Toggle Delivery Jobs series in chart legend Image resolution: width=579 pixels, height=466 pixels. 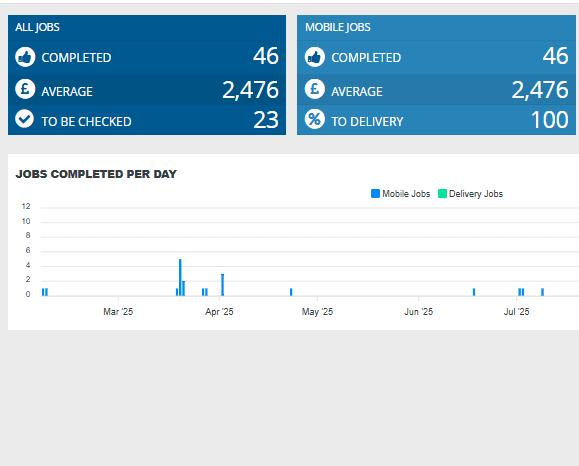[x=470, y=194]
